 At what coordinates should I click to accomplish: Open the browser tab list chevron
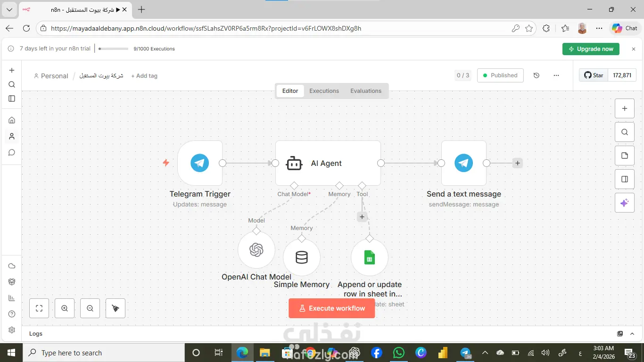[9, 9]
